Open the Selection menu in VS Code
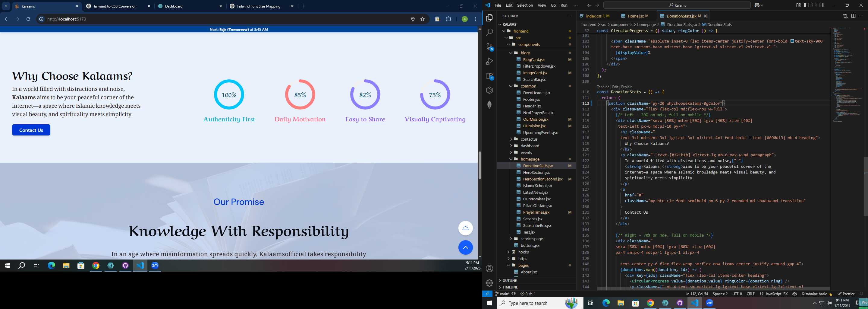 coord(525,5)
